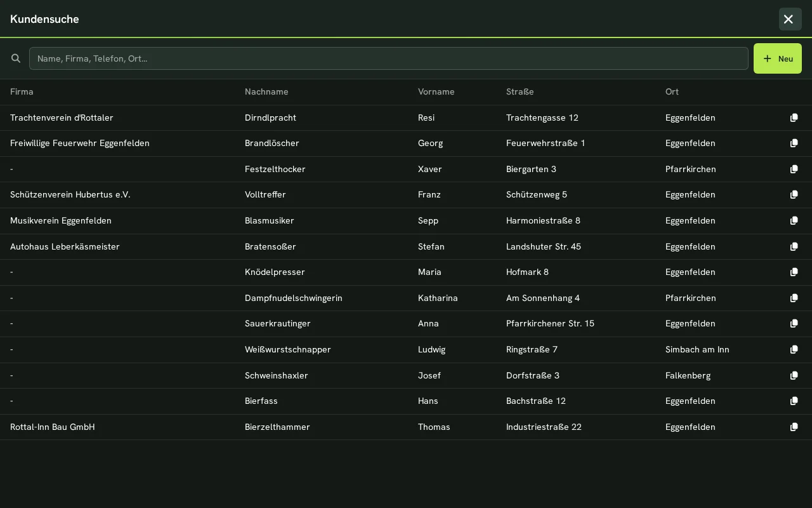The height and width of the screenshot is (508, 812).
Task: Click the first name Thomas
Action: 434,427
